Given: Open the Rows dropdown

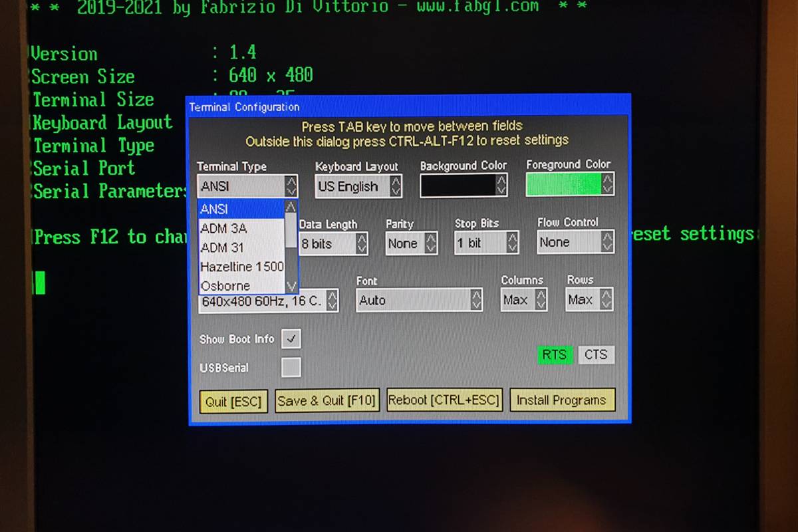Looking at the screenshot, I should [x=590, y=299].
